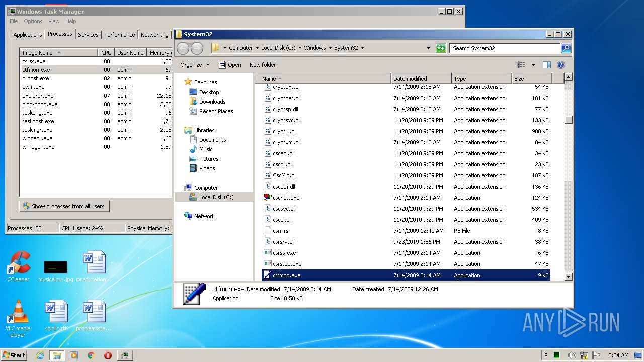Click New folder in Explorer toolbar
Viewport: 644px width, 362px height.
click(x=263, y=65)
